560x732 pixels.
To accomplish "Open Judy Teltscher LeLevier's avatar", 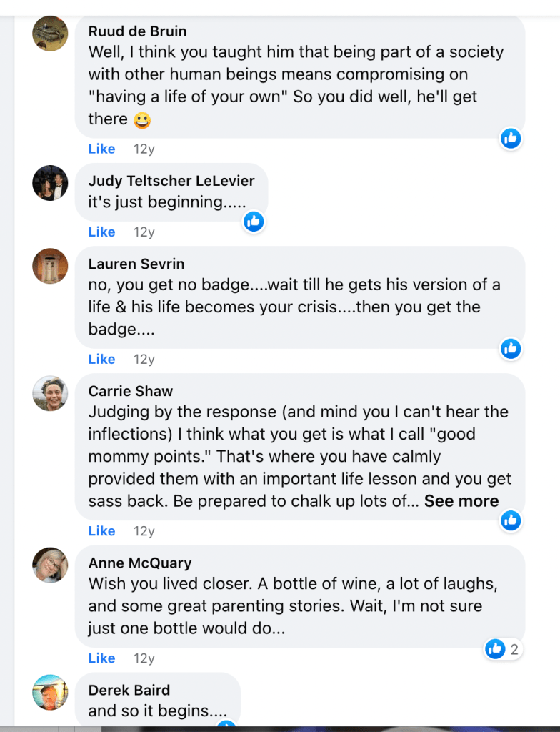I will click(50, 183).
